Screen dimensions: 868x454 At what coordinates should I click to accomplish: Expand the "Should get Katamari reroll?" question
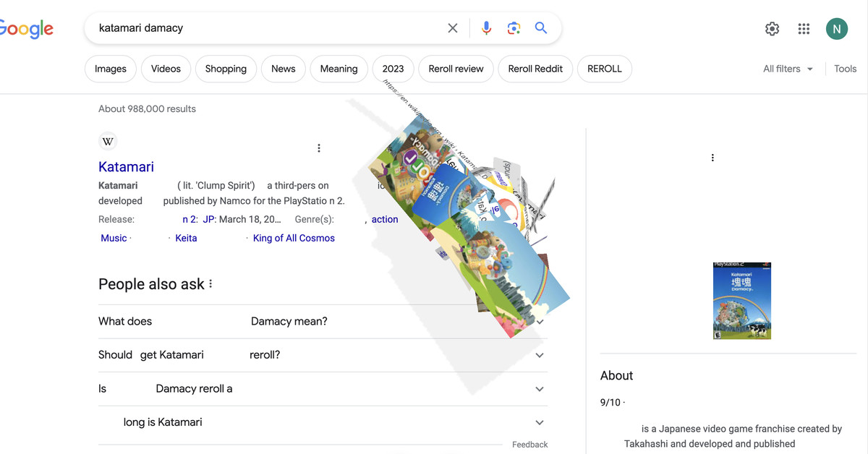point(539,355)
